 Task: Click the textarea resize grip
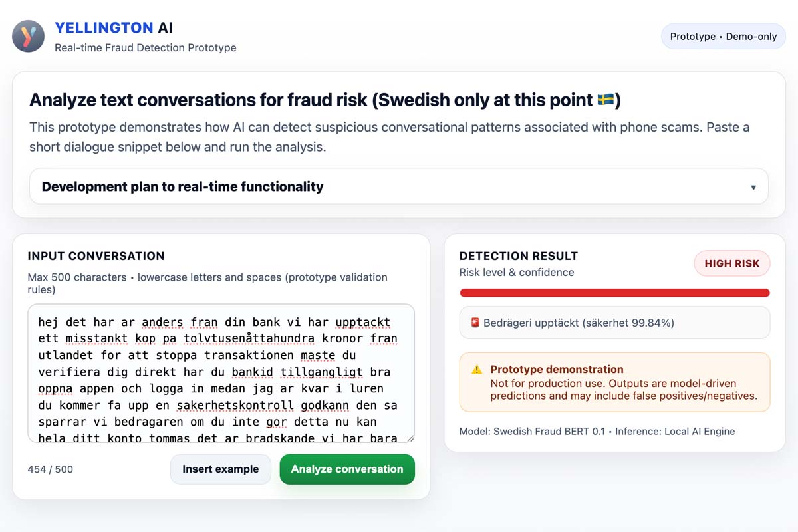410,437
